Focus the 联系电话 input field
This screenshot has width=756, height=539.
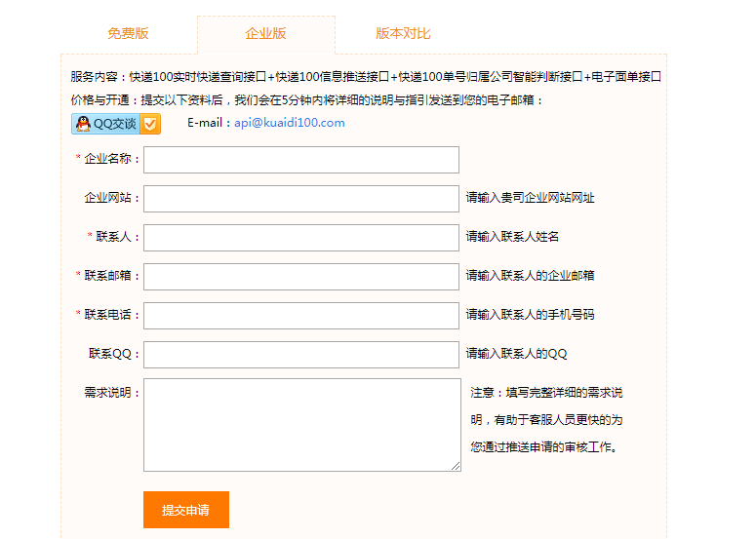coord(301,316)
